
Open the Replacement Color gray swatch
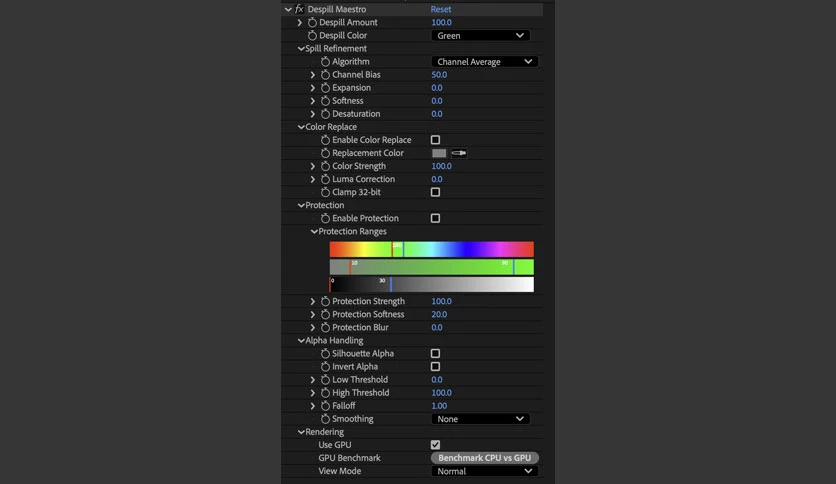(439, 153)
